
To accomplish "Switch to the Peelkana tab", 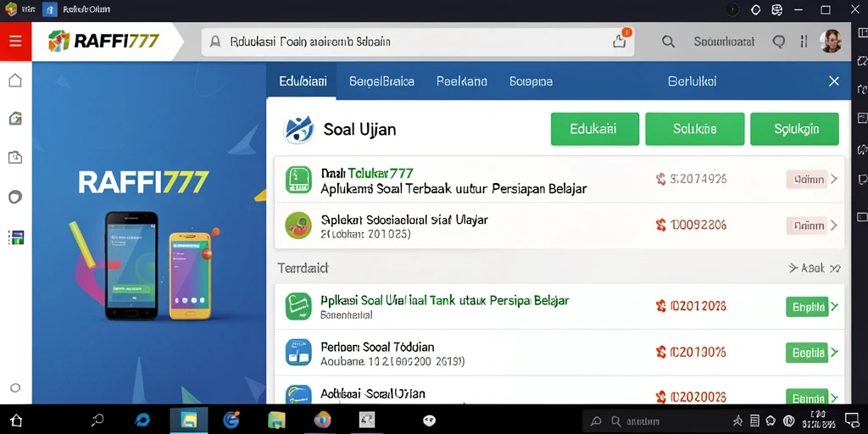I will point(462,81).
